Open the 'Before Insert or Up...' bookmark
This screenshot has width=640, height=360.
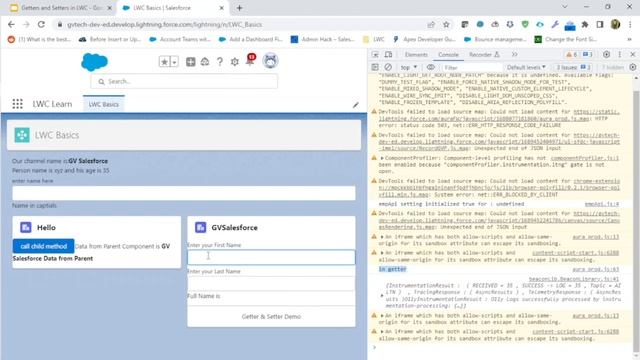pyautogui.click(x=110, y=39)
